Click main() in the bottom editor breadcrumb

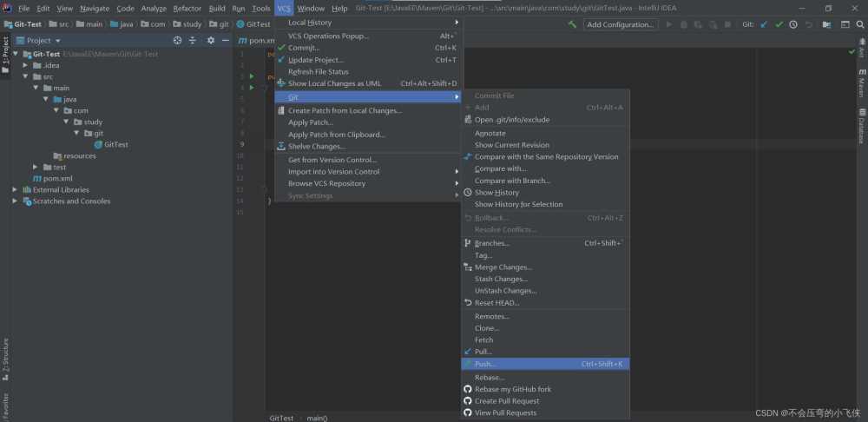coord(317,419)
